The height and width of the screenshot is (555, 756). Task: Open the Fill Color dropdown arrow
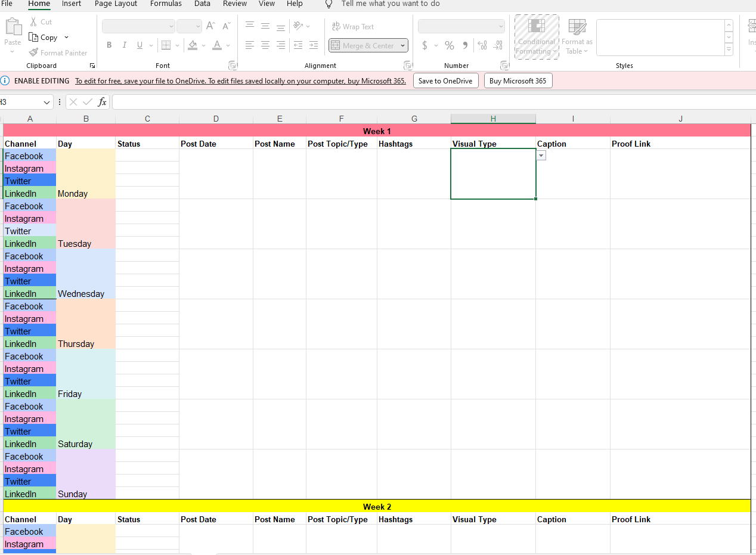(203, 45)
